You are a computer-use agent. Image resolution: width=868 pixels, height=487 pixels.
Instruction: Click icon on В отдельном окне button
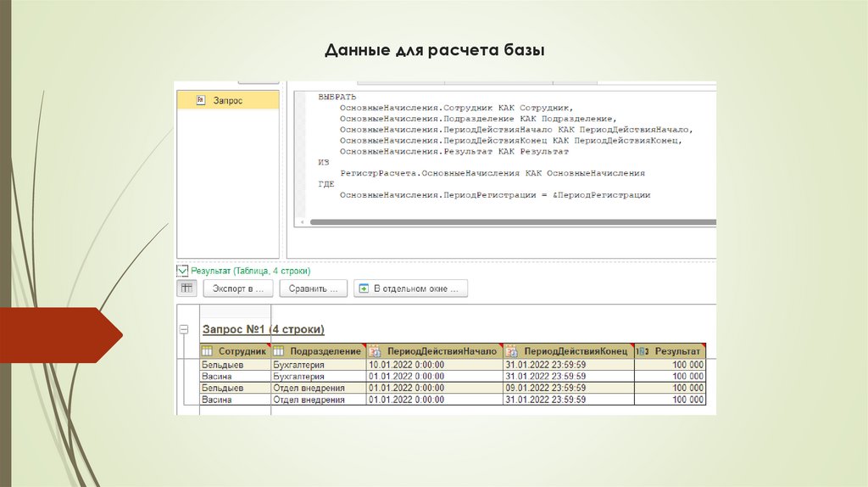point(364,288)
